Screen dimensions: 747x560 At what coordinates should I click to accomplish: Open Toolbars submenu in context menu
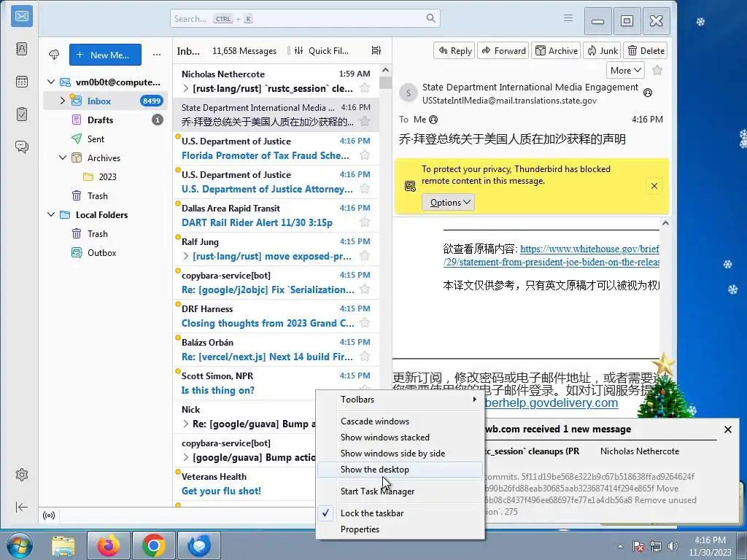click(400, 400)
